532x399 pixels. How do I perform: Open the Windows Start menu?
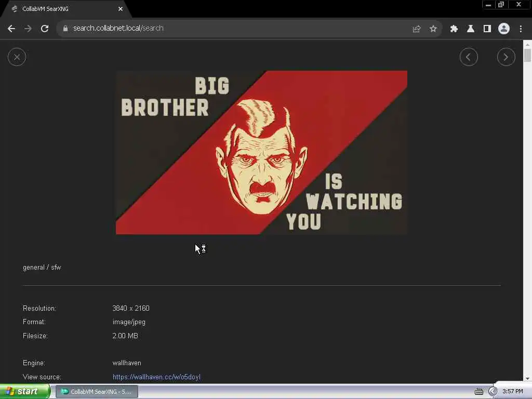coord(24,392)
